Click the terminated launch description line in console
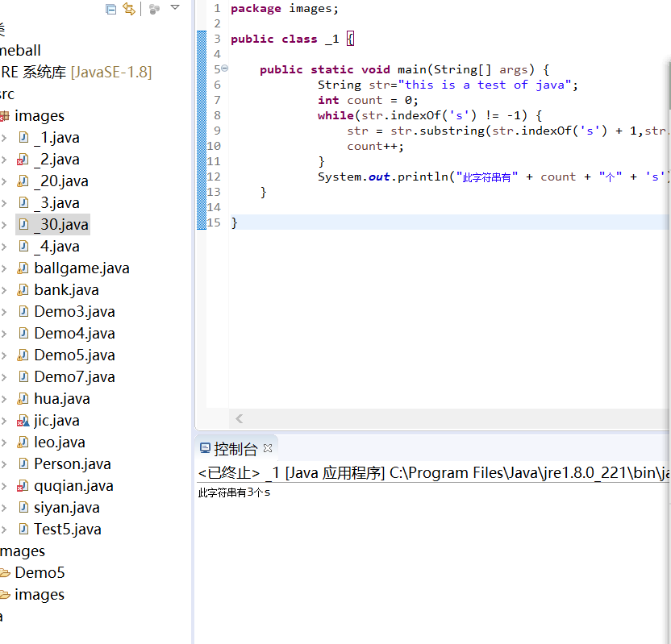 coord(434,473)
